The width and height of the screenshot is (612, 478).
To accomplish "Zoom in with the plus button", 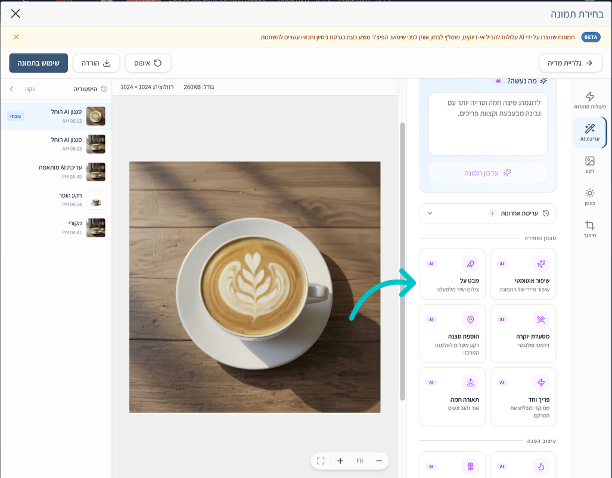I will pos(340,461).
